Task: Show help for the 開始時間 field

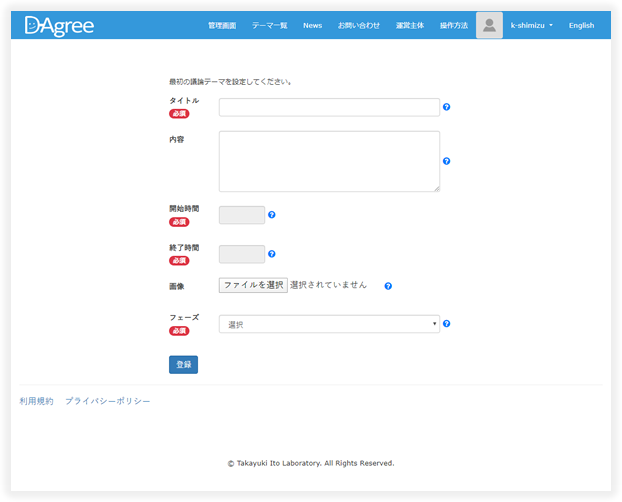Action: coord(272,215)
